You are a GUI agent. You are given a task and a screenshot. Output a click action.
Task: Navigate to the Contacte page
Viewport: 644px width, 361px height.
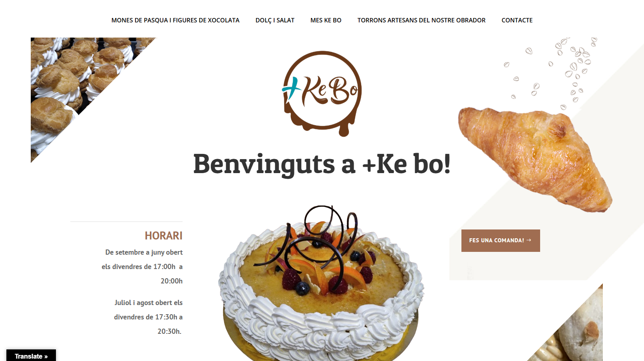[x=517, y=20]
